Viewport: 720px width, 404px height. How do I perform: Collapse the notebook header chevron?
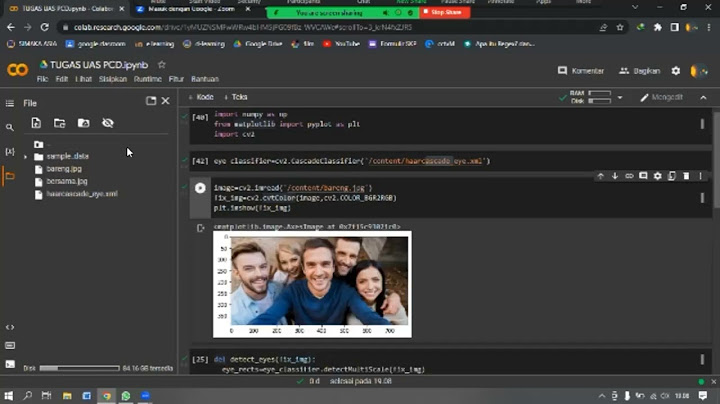click(x=703, y=97)
